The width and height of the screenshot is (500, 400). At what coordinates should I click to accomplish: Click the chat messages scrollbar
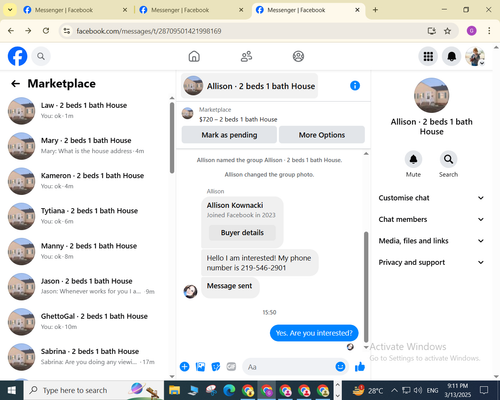[x=366, y=287]
